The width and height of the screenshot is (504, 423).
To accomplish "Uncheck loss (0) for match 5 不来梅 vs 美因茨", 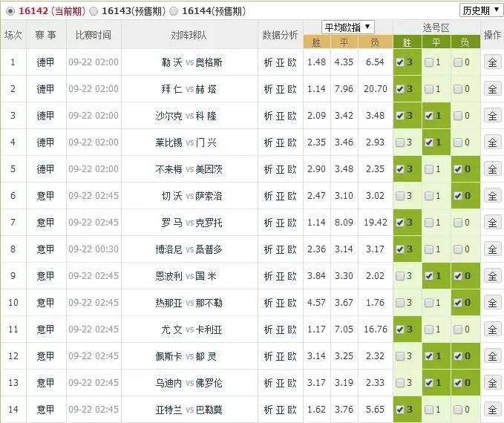I will 458,169.
